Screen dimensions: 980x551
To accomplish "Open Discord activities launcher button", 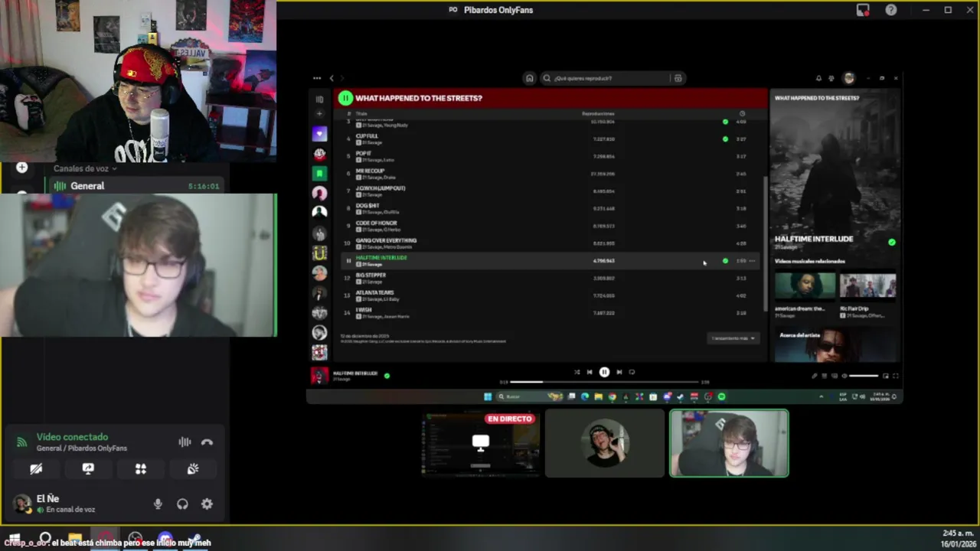I will click(x=141, y=468).
